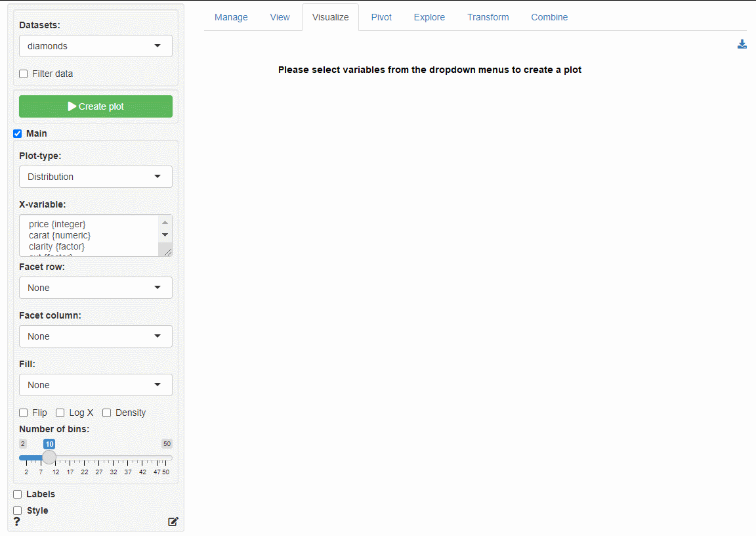Download the plot using the download icon
Screen dimensions: 756x536
tap(742, 45)
